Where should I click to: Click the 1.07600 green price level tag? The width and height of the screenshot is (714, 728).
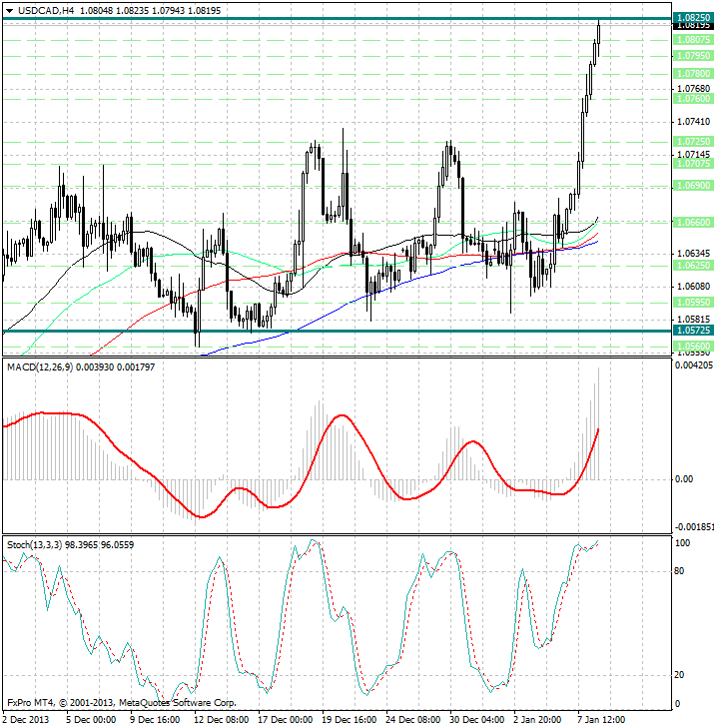[x=692, y=99]
